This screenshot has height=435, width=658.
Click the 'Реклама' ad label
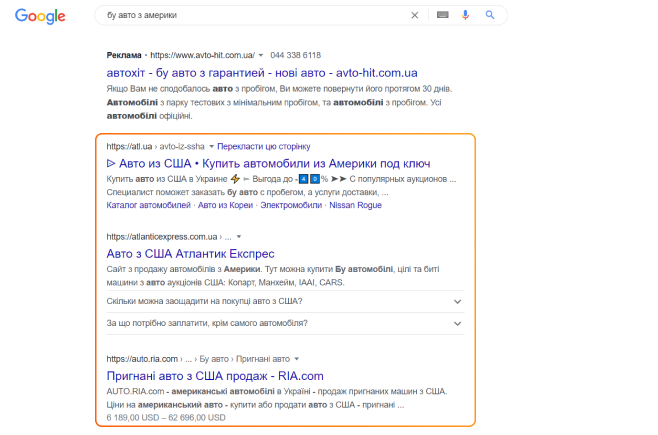pyautogui.click(x=124, y=55)
